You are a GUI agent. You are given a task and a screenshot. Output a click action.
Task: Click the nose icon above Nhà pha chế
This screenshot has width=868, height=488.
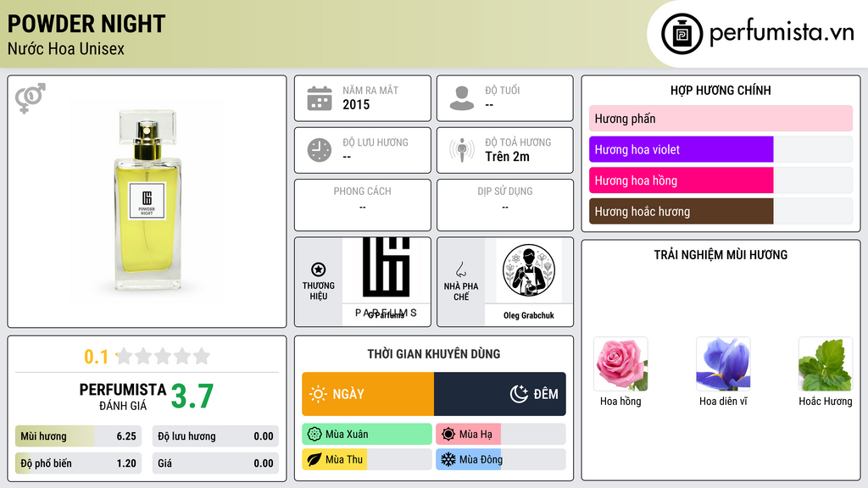click(x=460, y=269)
